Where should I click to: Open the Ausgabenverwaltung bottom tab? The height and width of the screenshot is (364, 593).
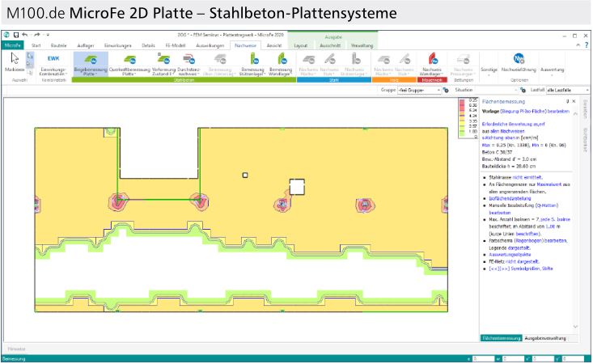[545, 338]
